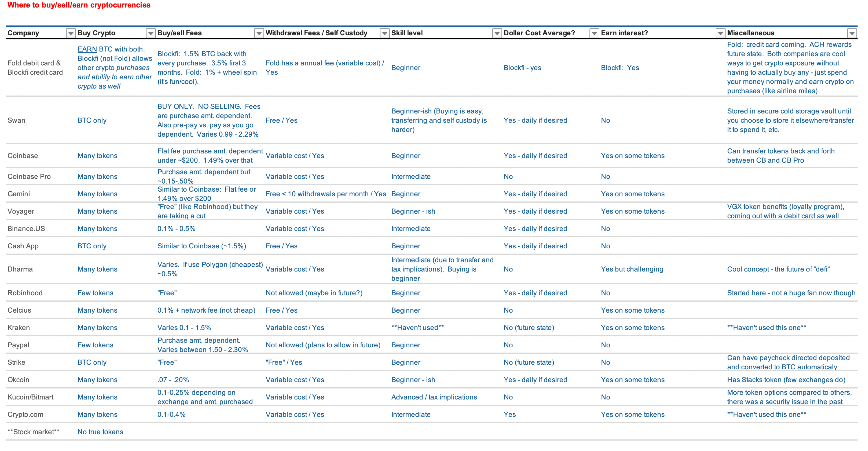Select the 'Strike' company cell
868x451 pixels.
16,362
